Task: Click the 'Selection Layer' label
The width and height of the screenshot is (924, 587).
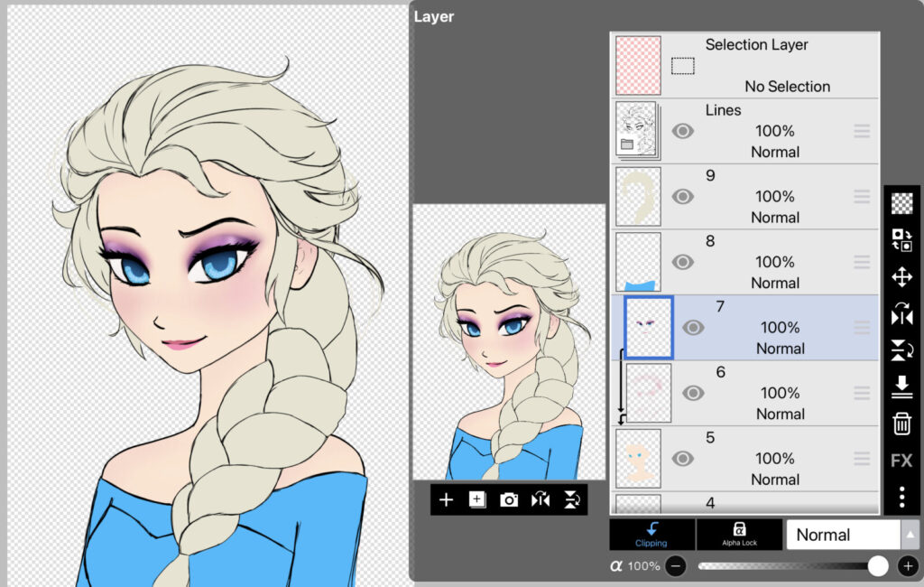Action: point(757,45)
